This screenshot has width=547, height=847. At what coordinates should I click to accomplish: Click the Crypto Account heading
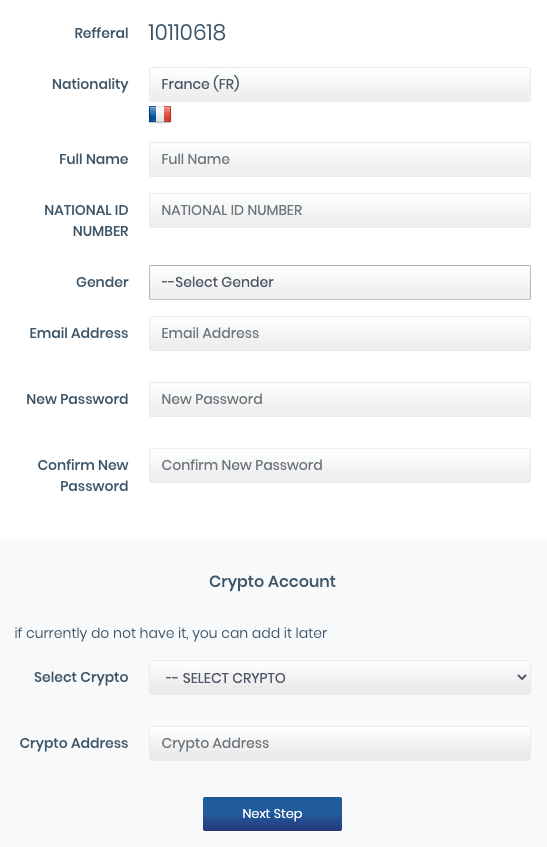click(x=272, y=582)
